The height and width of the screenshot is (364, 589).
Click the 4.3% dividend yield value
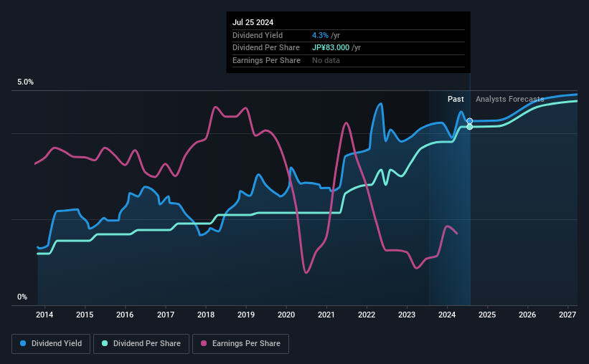click(320, 35)
